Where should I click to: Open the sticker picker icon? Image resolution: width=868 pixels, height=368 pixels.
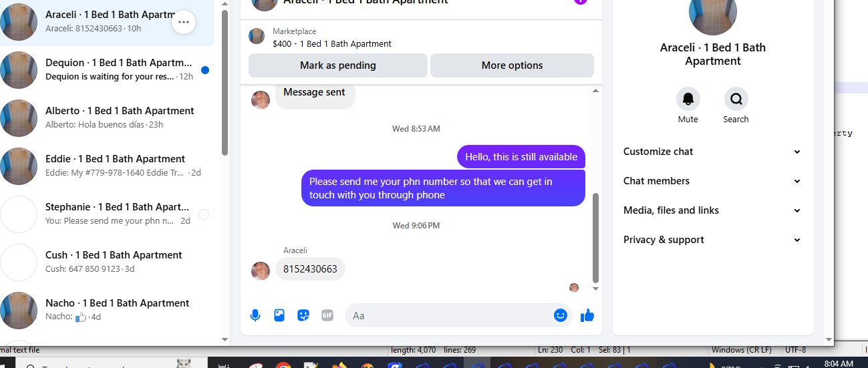point(303,315)
